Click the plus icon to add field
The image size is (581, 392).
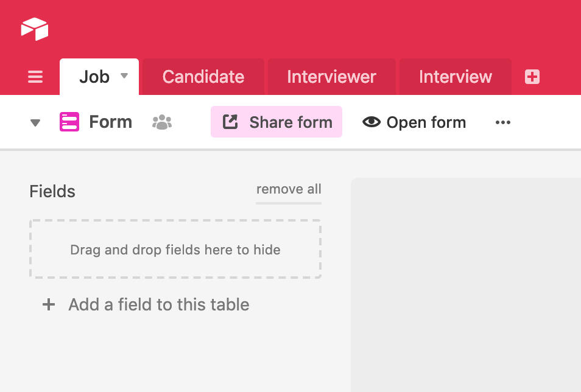coord(48,304)
